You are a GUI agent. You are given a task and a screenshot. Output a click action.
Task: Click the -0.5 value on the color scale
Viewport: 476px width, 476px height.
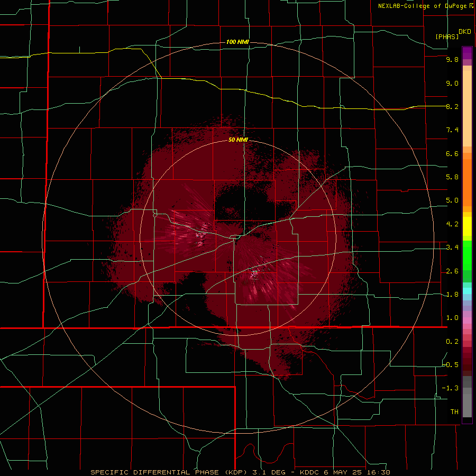[x=450, y=365]
